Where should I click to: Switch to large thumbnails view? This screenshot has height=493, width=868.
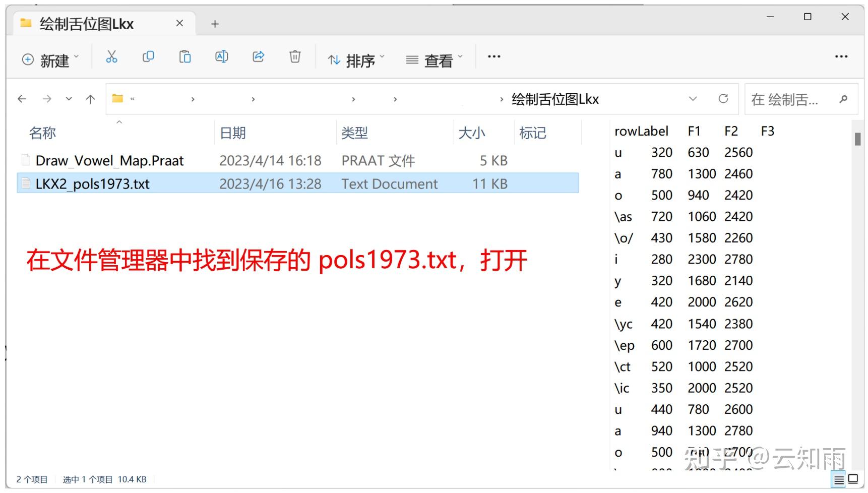pos(852,479)
